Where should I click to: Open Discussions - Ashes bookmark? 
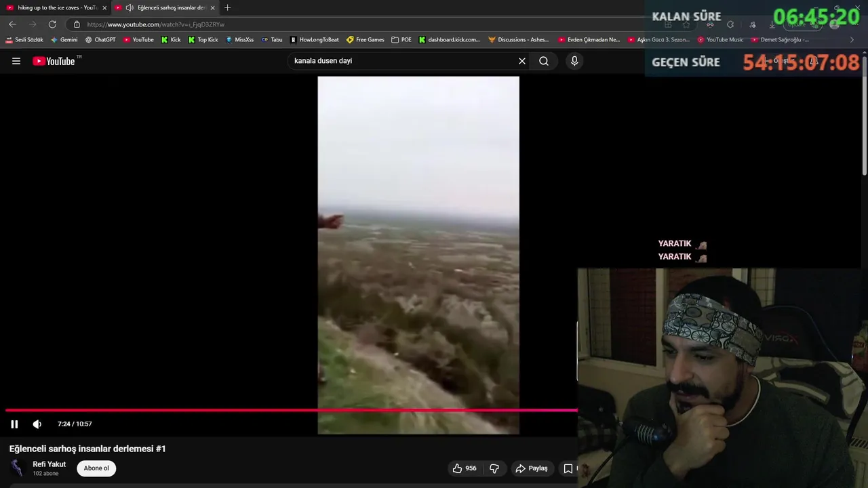519,40
